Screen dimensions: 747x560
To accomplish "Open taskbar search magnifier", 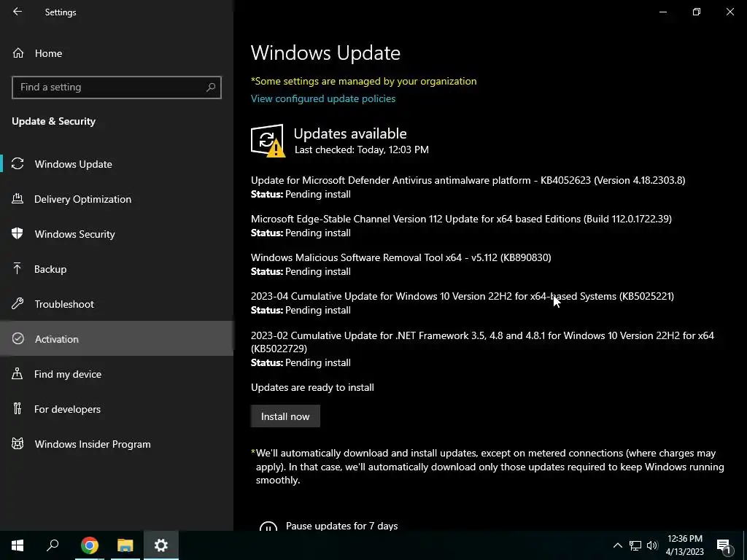I will pyautogui.click(x=53, y=545).
